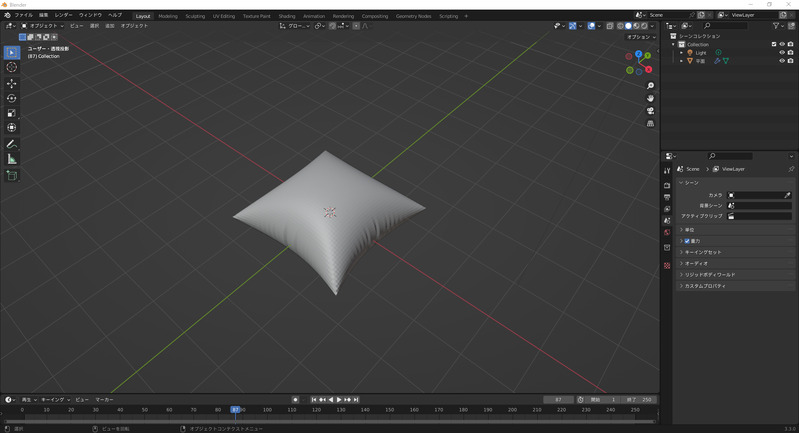Image resolution: width=799 pixels, height=433 pixels.
Task: Open the オブジェクト mode dropdown
Action: (x=42, y=26)
